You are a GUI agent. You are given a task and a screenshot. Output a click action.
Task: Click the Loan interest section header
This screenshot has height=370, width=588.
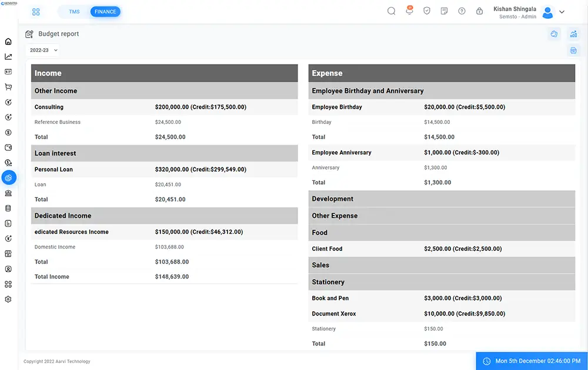click(164, 153)
